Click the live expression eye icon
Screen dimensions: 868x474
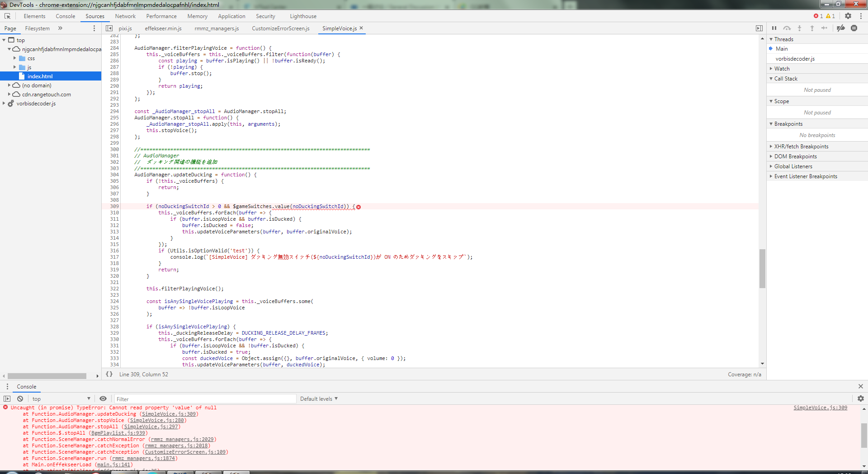[103, 398]
